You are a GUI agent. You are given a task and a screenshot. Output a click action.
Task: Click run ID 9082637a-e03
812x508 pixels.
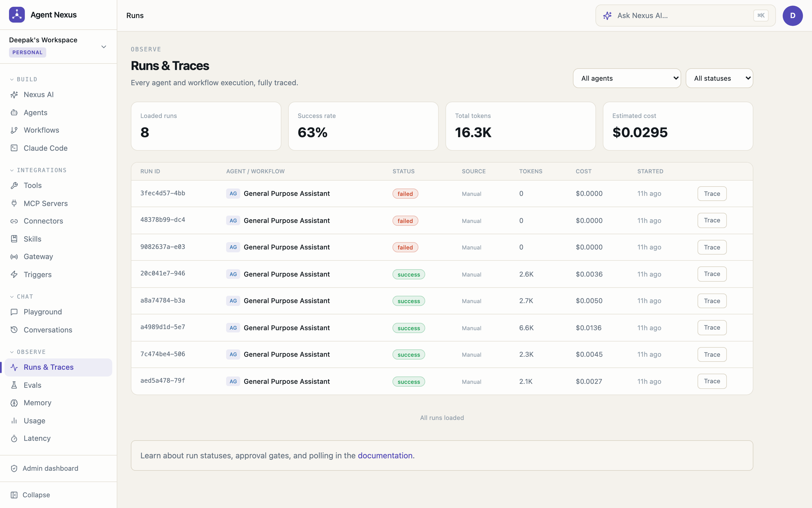tap(163, 247)
